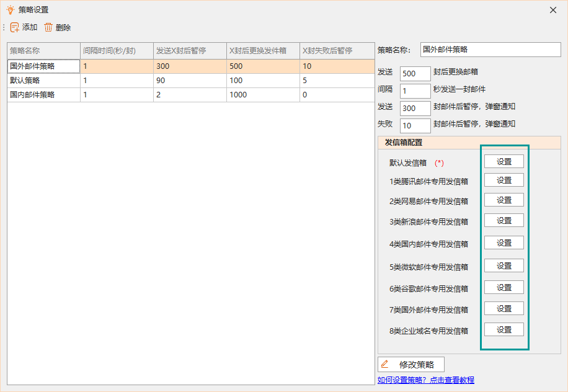This screenshot has height=392, width=568.
Task: Click 设置 for 7类国外邮件专用发信箱
Action: 504,308
